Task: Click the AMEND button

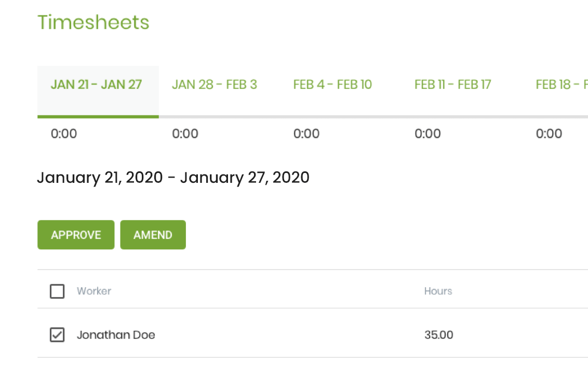Action: (153, 235)
